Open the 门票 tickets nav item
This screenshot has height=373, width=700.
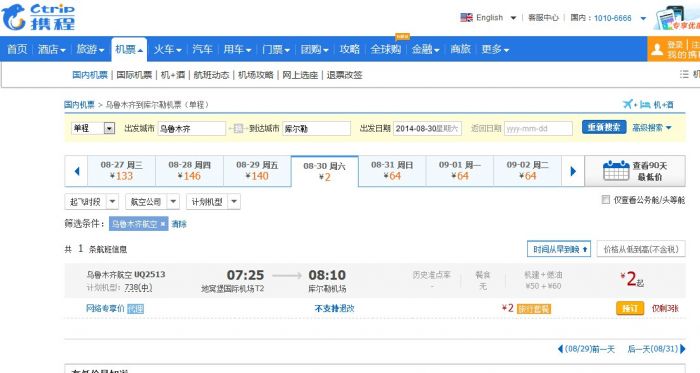[x=276, y=49]
